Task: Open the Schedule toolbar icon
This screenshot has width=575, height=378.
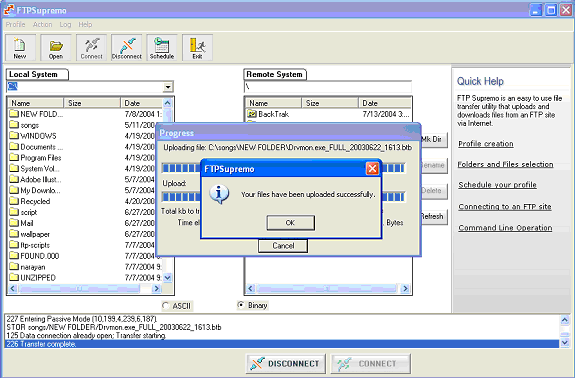Action: point(162,48)
